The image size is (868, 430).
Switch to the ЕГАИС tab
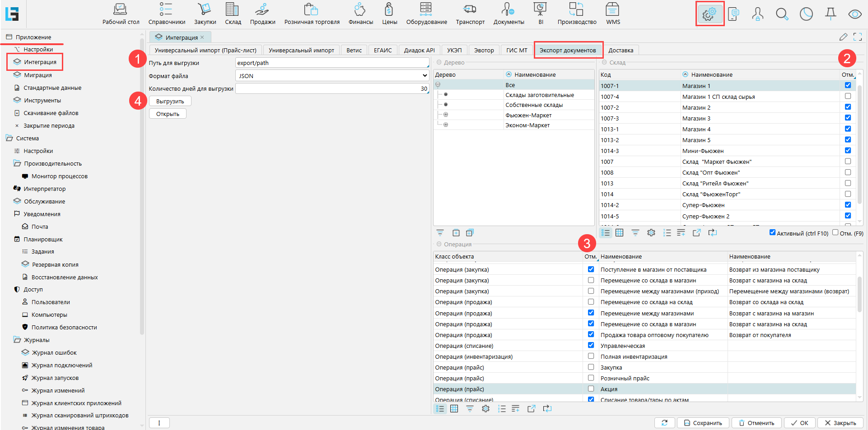(383, 50)
